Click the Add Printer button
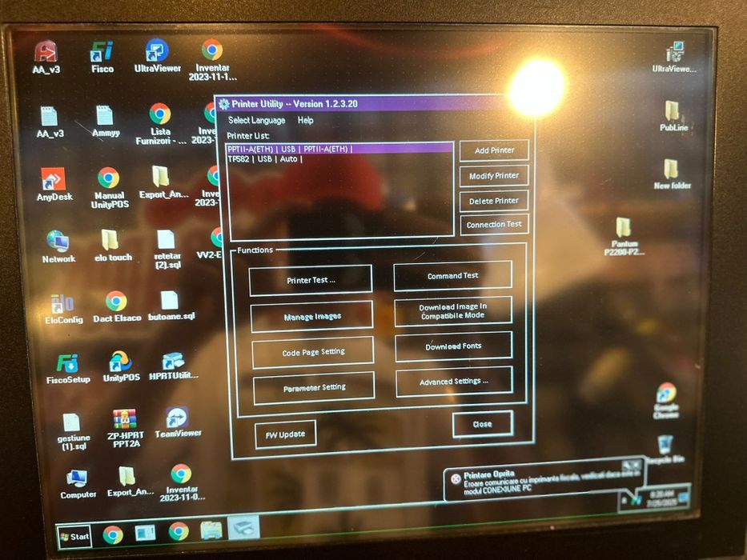Screen dimensions: 747x560 point(494,150)
